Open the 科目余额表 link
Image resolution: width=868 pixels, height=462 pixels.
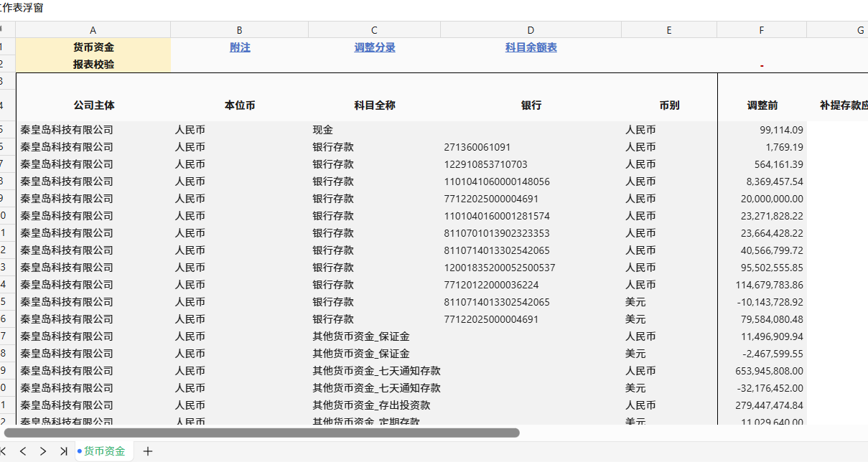[x=531, y=47]
